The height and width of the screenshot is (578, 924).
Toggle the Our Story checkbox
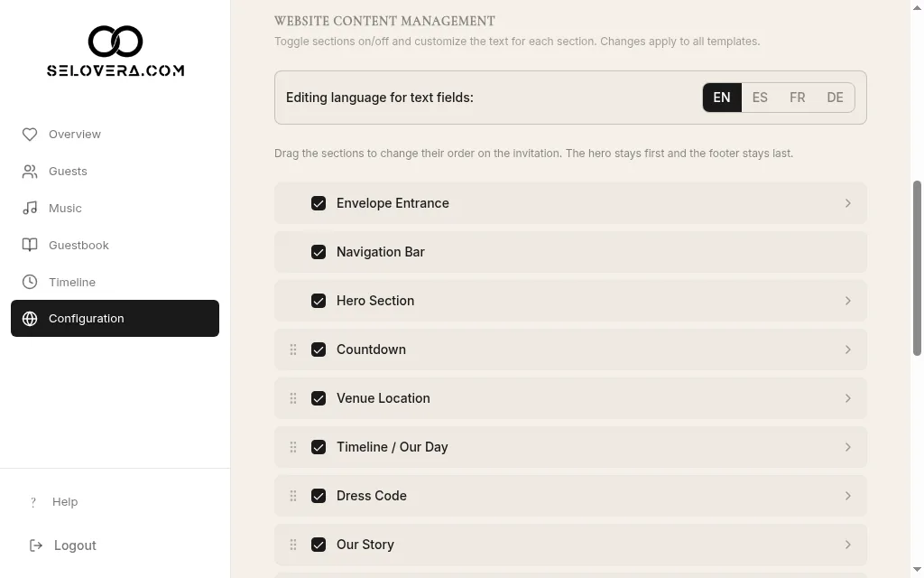[319, 545]
